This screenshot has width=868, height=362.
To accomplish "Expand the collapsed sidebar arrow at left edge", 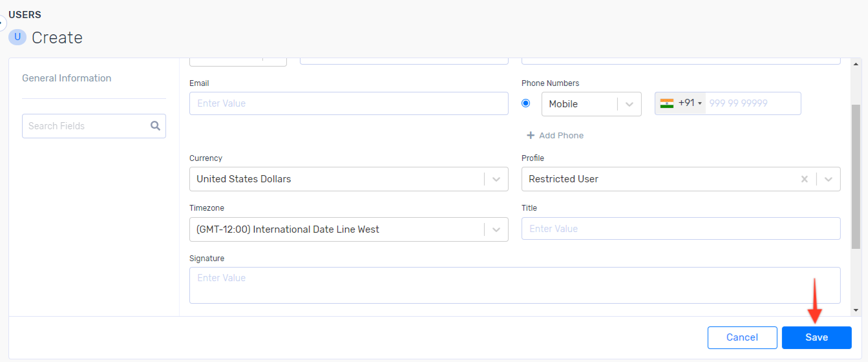I will 3,23.
